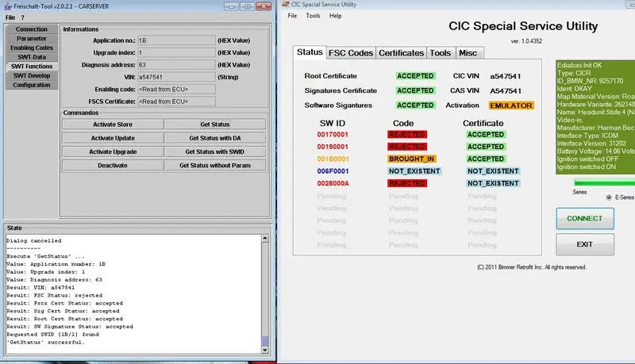Click the VIN input field
This screenshot has width=635, height=364.
(x=175, y=77)
